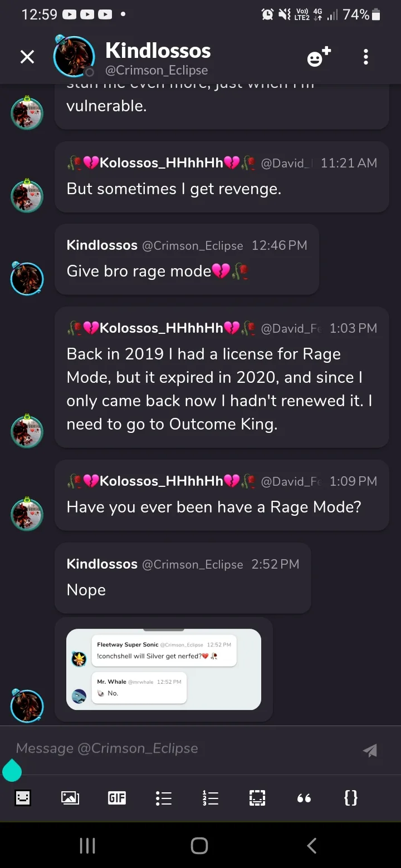Screen dimensions: 401x868
Task: Attach an image from the toolbar
Action: 70,798
